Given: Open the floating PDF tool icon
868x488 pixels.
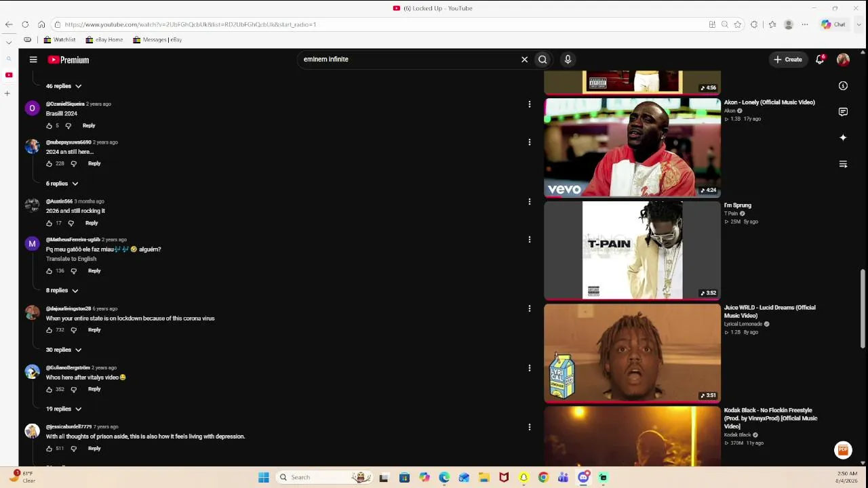Looking at the screenshot, I should tap(843, 449).
